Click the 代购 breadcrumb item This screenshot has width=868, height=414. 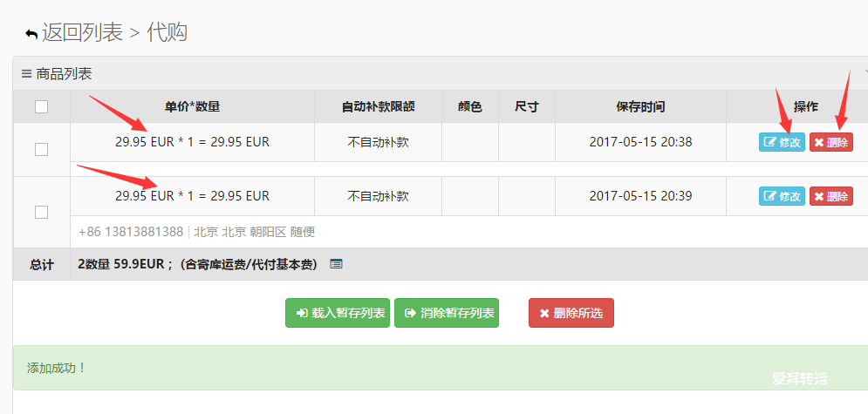(x=167, y=32)
